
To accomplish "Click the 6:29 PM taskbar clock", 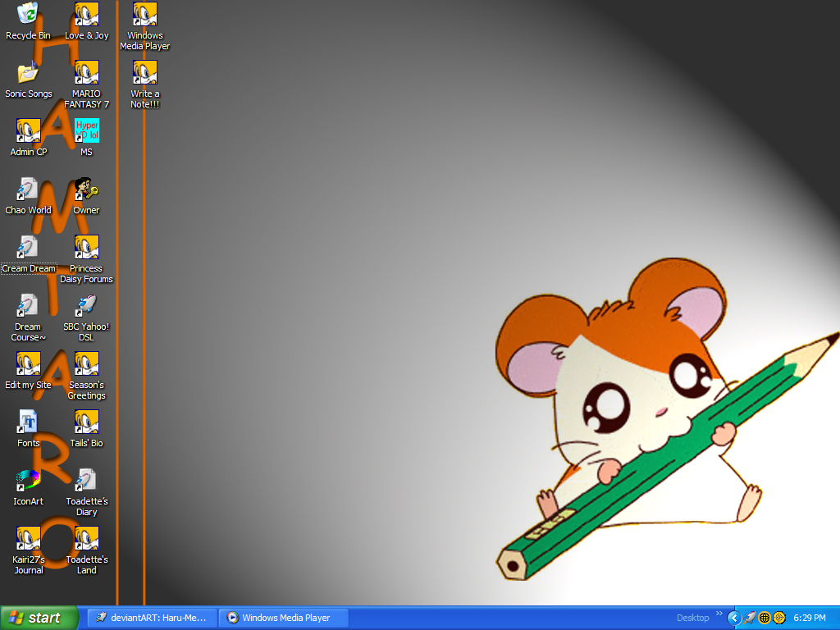I will pos(810,619).
